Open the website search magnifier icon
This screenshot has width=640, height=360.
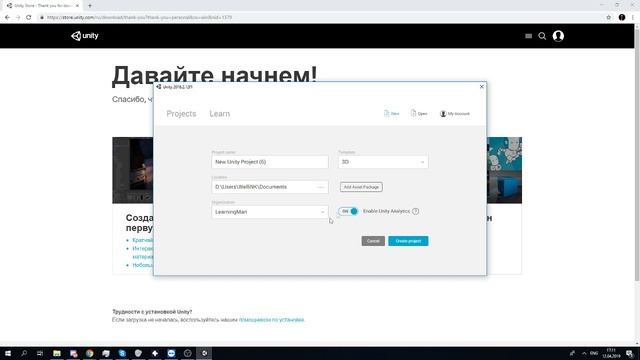click(542, 36)
